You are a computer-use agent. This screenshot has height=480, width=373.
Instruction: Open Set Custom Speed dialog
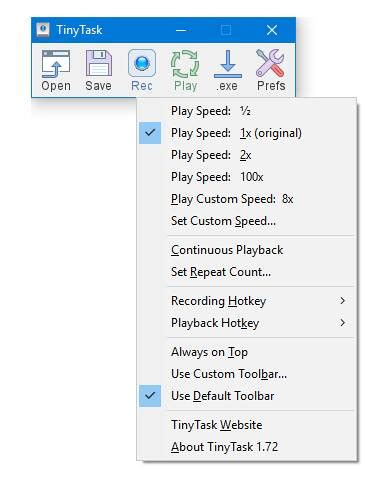click(x=247, y=221)
